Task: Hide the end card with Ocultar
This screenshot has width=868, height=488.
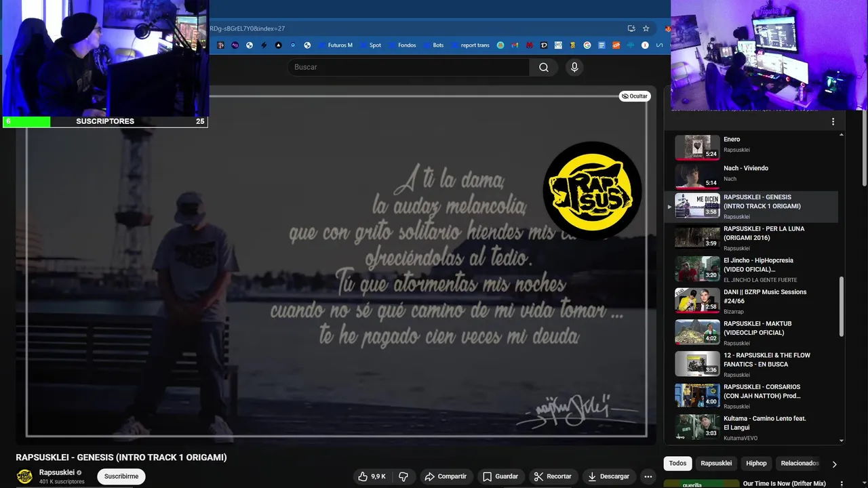Action: click(x=635, y=96)
